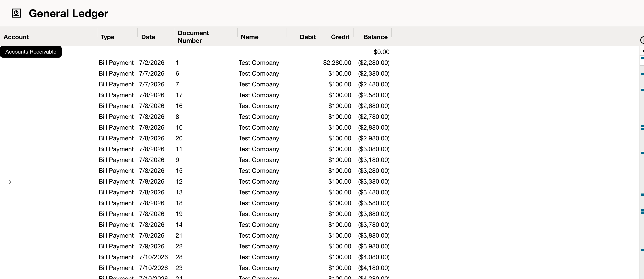Select balance ($4,080.00)
The image size is (644, 279).
tap(374, 257)
